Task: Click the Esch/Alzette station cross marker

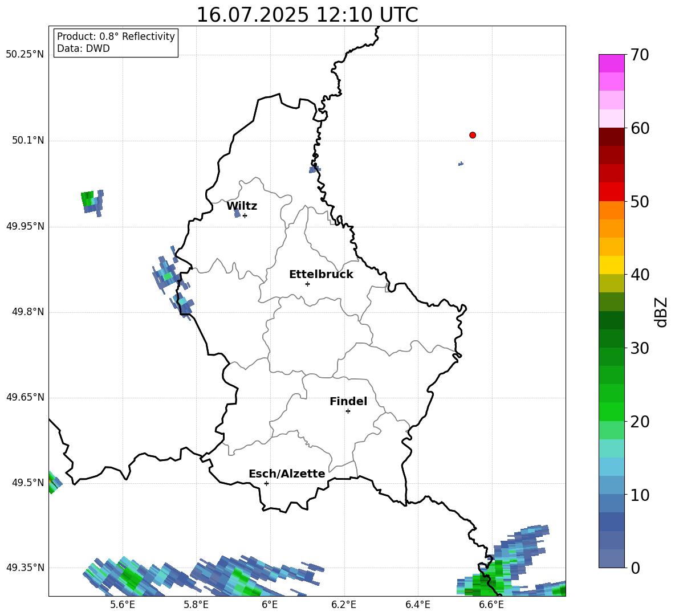Action: (266, 483)
